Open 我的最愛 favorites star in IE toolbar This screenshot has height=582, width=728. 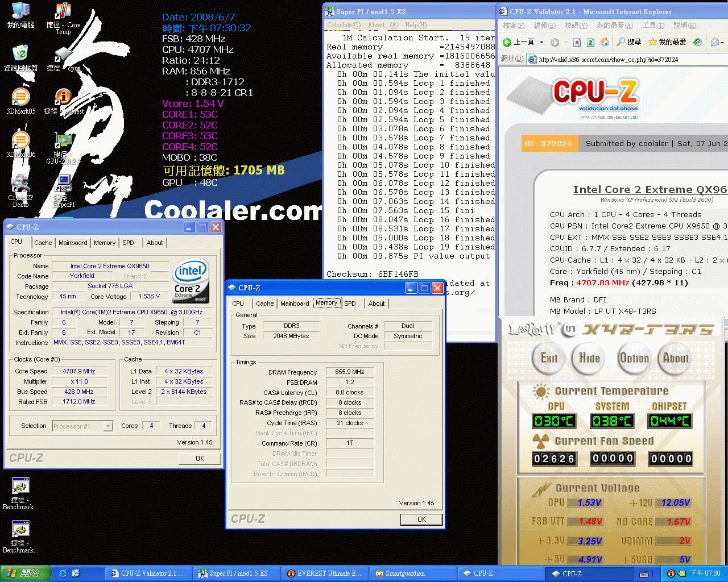coord(667,42)
